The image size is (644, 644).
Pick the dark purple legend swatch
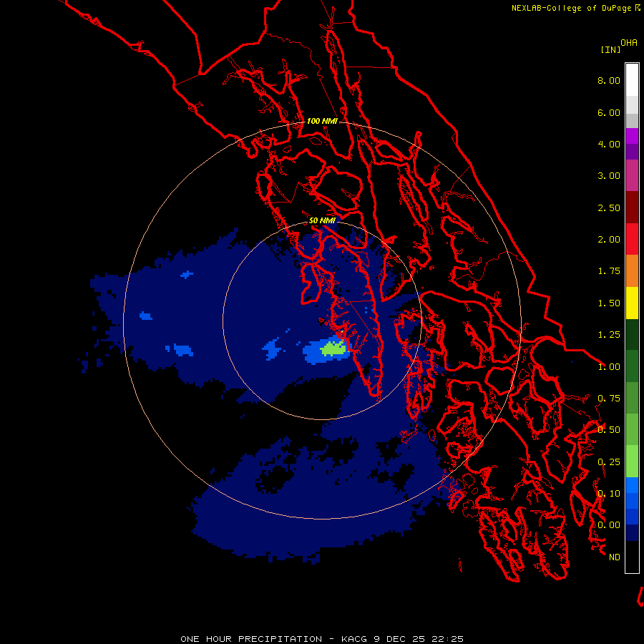tap(632, 152)
